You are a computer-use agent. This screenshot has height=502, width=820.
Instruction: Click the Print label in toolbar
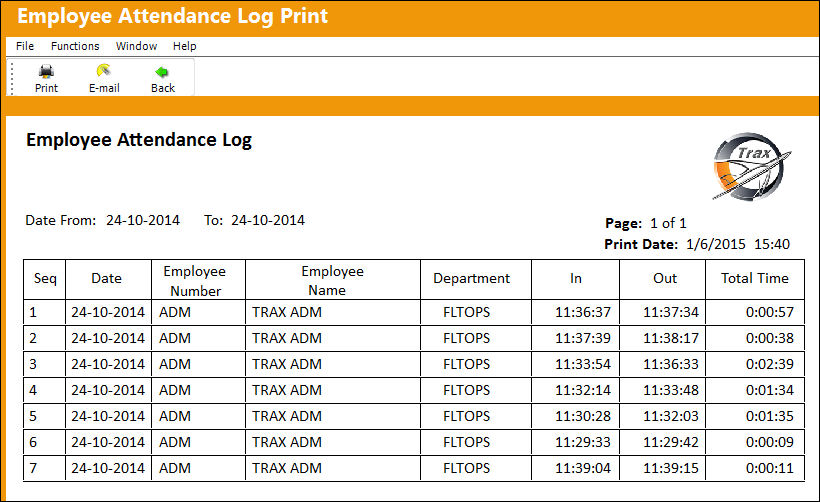point(47,88)
